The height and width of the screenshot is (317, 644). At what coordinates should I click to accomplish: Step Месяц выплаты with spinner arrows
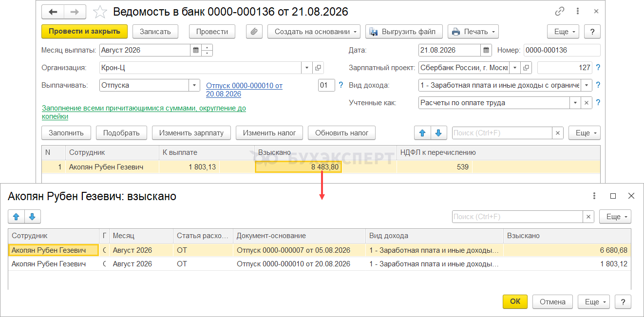(207, 50)
